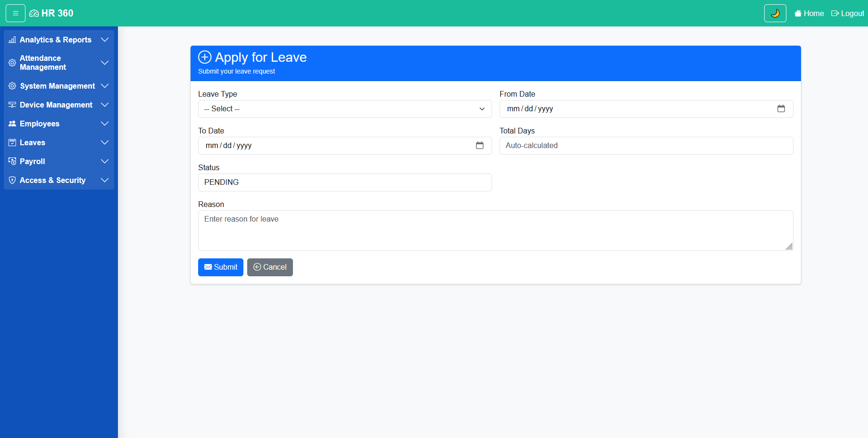Click the Access & Security shield icon
The image size is (868, 438).
(x=12, y=180)
